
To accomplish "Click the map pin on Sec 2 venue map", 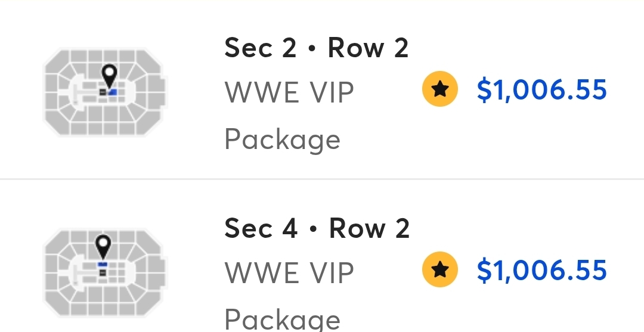I will pyautogui.click(x=109, y=76).
